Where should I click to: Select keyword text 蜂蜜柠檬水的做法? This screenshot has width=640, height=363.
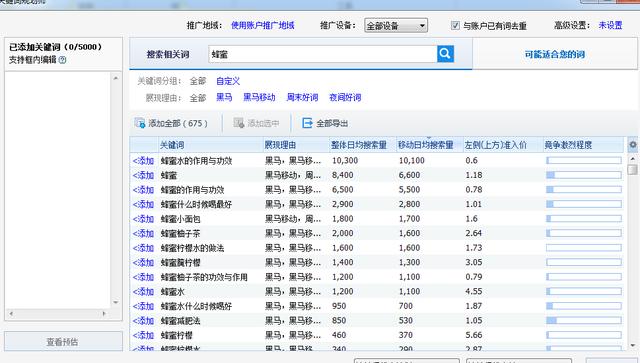coord(192,248)
